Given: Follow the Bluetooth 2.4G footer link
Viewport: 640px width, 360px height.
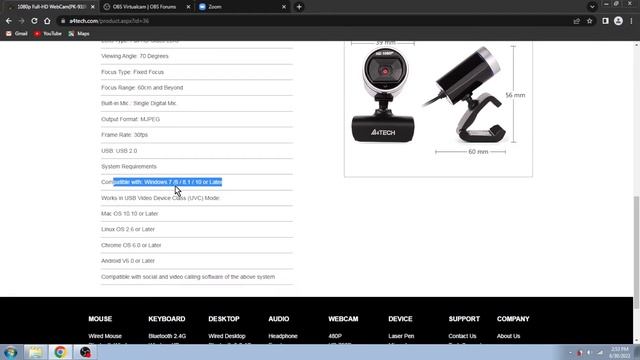Looking at the screenshot, I should (167, 336).
